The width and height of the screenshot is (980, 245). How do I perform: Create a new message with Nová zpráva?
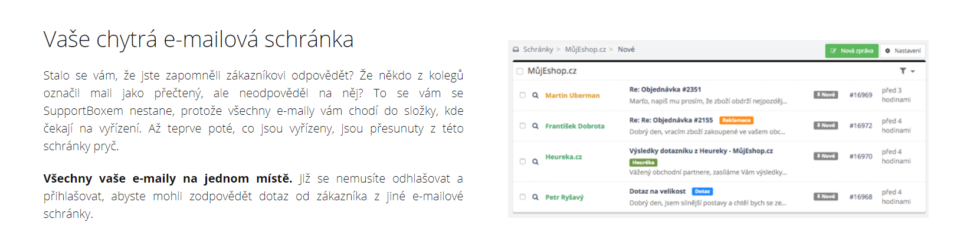[x=851, y=51]
